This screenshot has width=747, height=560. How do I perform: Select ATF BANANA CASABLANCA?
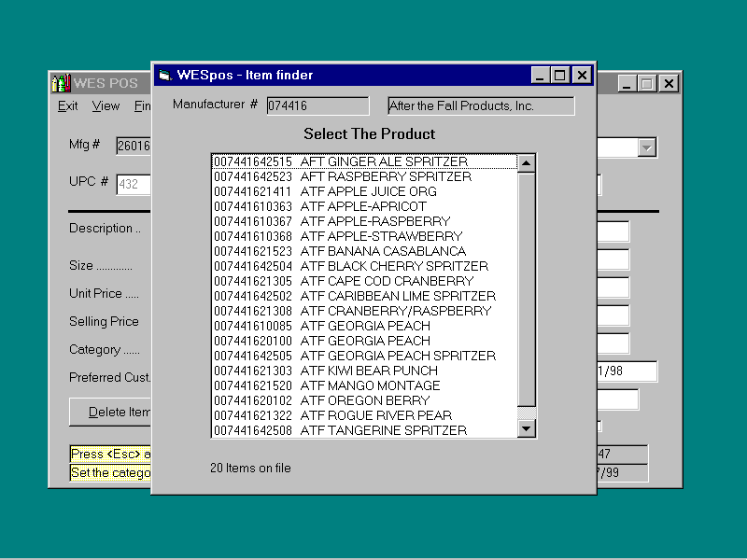(364, 251)
